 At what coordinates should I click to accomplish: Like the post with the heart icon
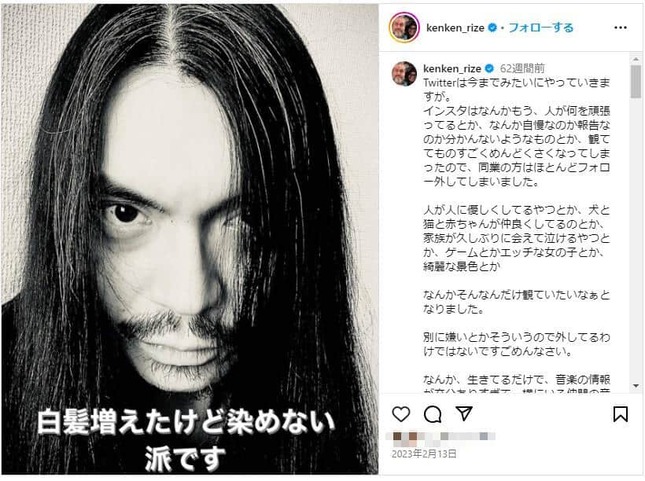[x=401, y=414]
